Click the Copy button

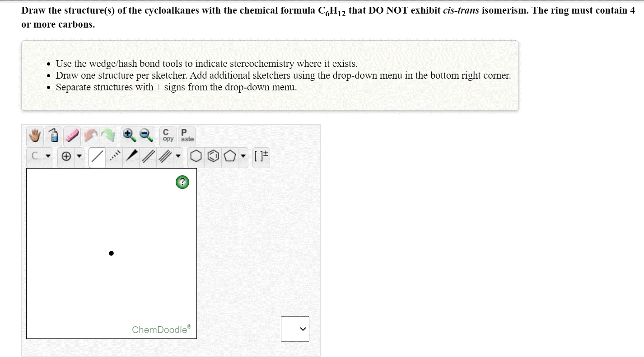(x=167, y=136)
